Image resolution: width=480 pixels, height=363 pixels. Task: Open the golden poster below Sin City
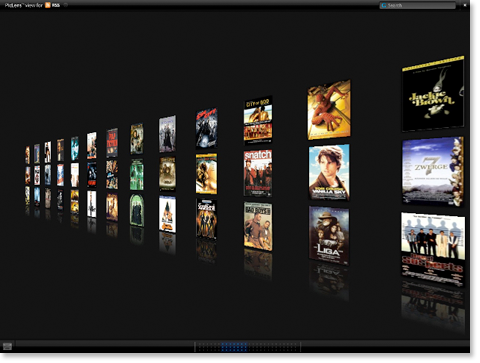tap(206, 173)
